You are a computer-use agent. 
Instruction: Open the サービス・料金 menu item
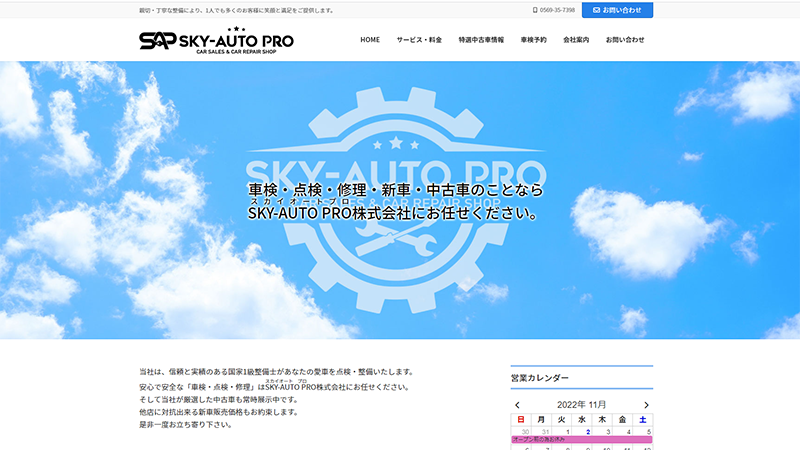click(419, 40)
